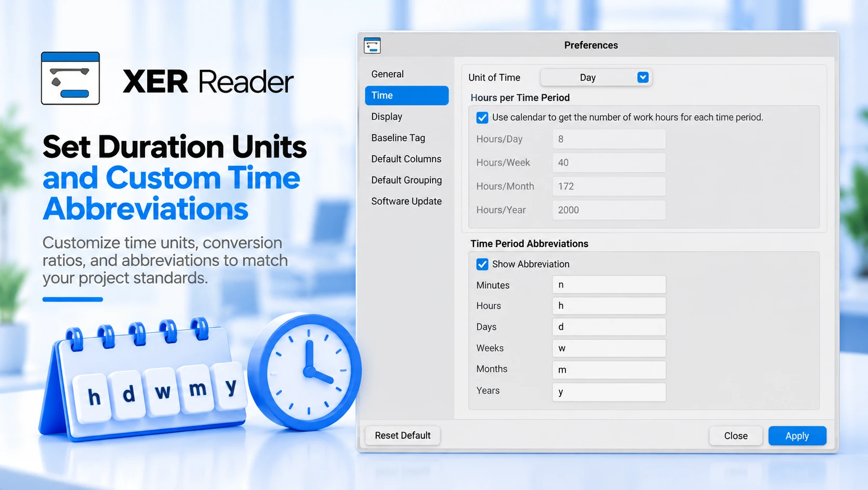Toggle the Show Abbreviation checkbox
868x490 pixels.
click(482, 264)
